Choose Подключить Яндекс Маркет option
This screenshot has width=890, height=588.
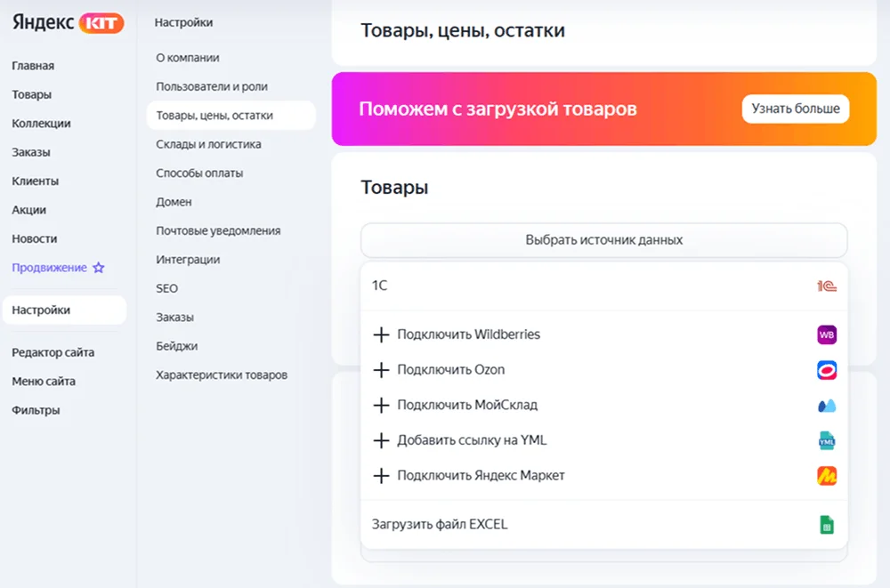tap(604, 476)
